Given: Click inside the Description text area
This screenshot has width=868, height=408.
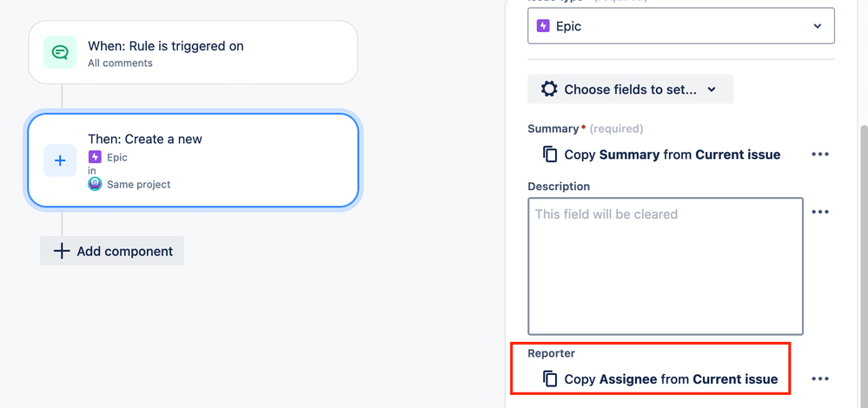Looking at the screenshot, I should pos(666,267).
